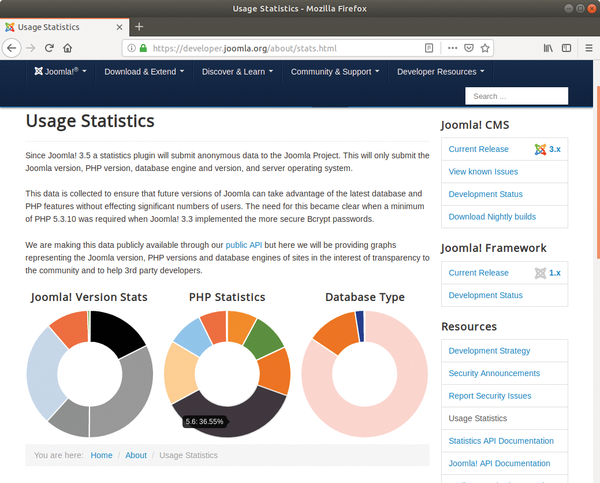Click the Joomla! Version Stats chart title

[89, 297]
